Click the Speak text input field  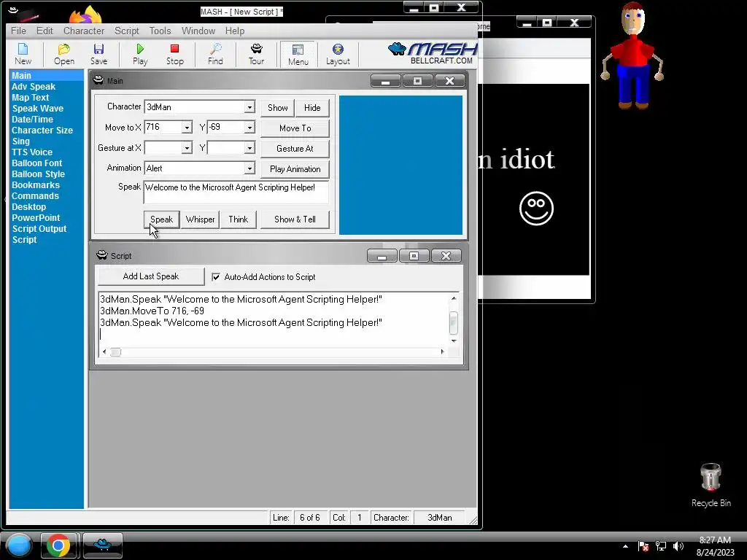coord(236,192)
